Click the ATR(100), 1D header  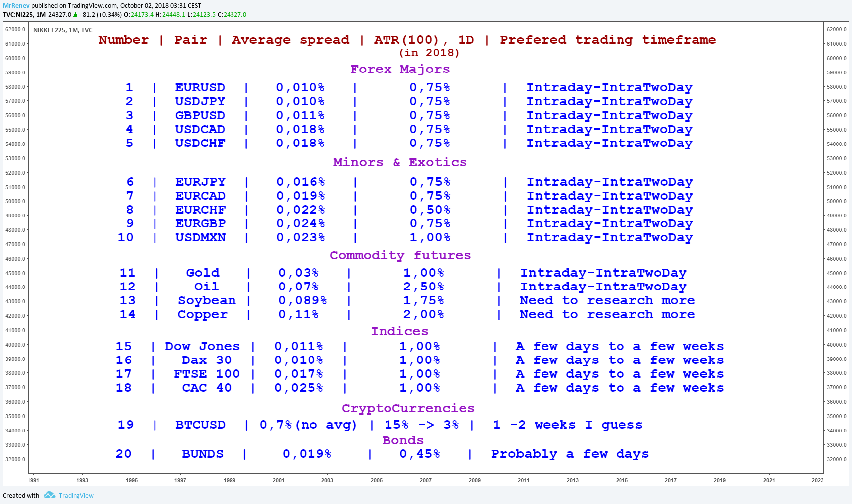(x=424, y=40)
